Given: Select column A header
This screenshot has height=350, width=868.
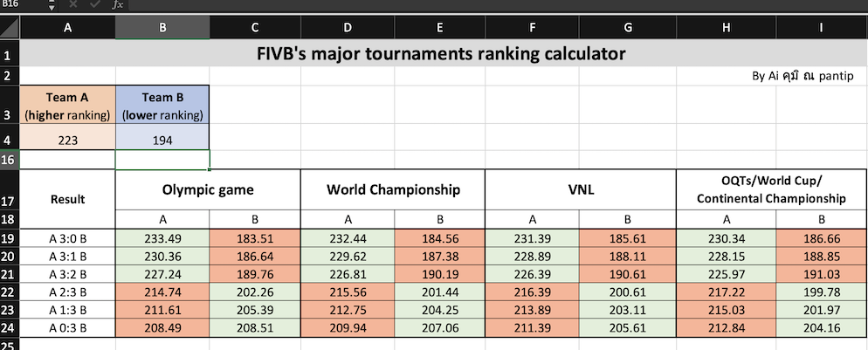Looking at the screenshot, I should pyautogui.click(x=68, y=29).
